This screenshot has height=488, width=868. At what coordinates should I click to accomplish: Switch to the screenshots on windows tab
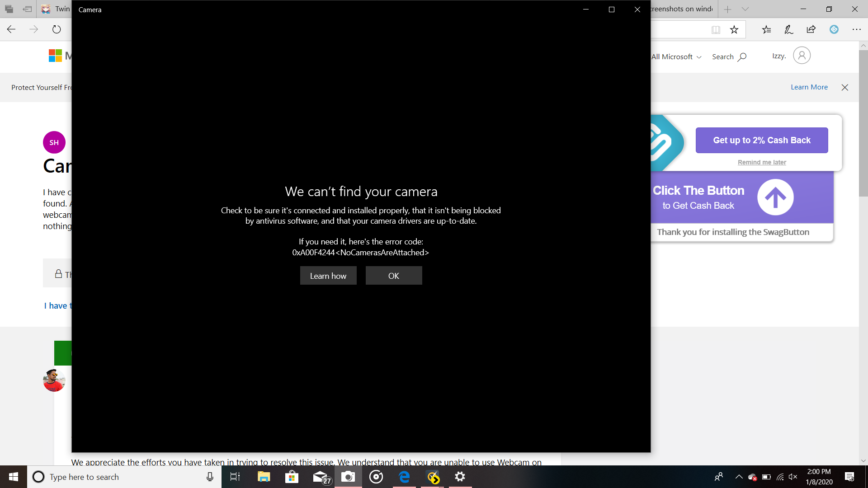pyautogui.click(x=683, y=9)
